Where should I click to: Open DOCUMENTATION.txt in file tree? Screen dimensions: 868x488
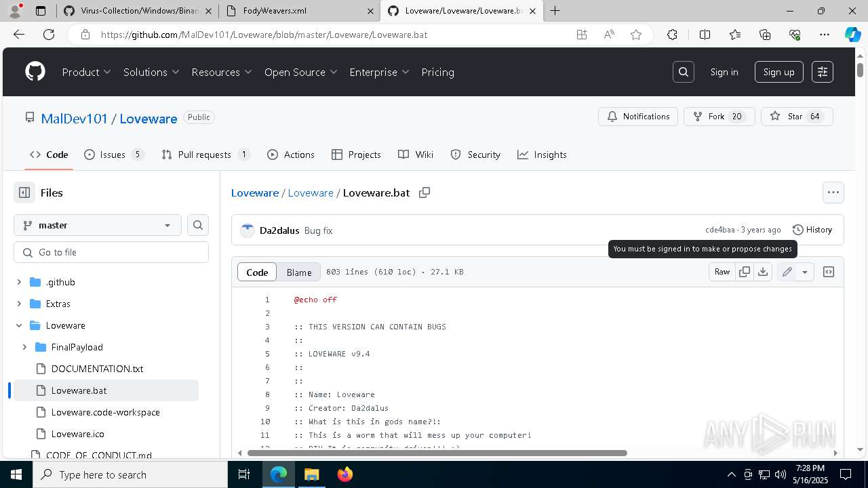click(x=97, y=369)
